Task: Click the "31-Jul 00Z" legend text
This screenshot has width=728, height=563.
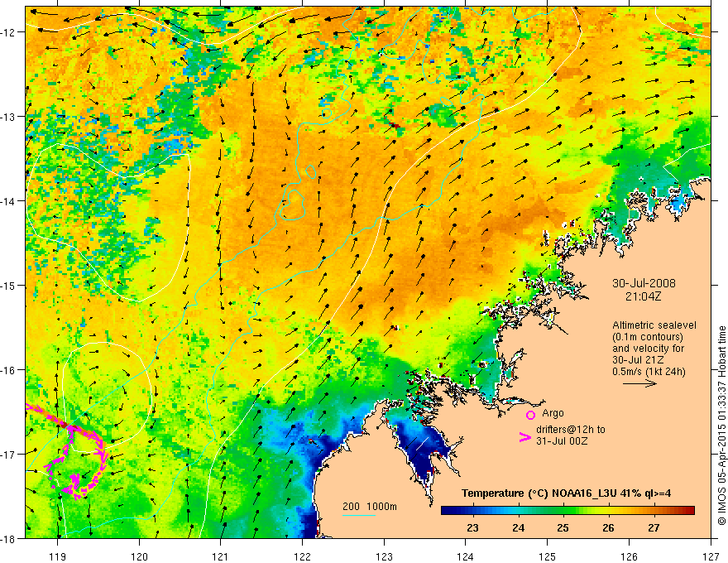Action: coord(562,440)
